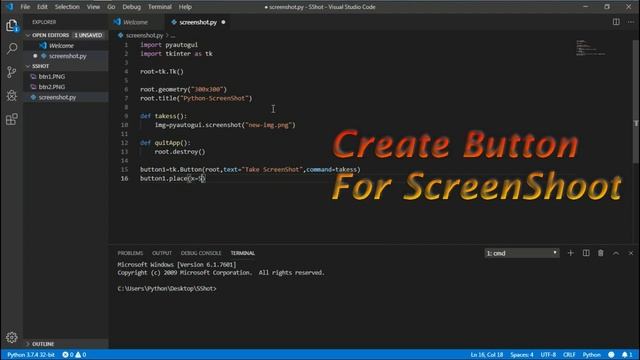Viewport: 640px width, 360px height.
Task: Kill the terminal with trash icon
Action: pyautogui.click(x=601, y=253)
